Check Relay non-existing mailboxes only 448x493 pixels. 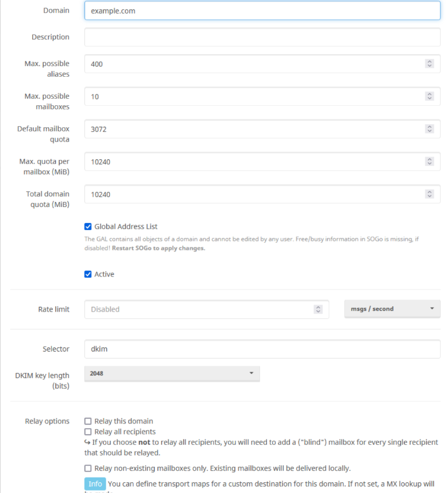pyautogui.click(x=88, y=468)
